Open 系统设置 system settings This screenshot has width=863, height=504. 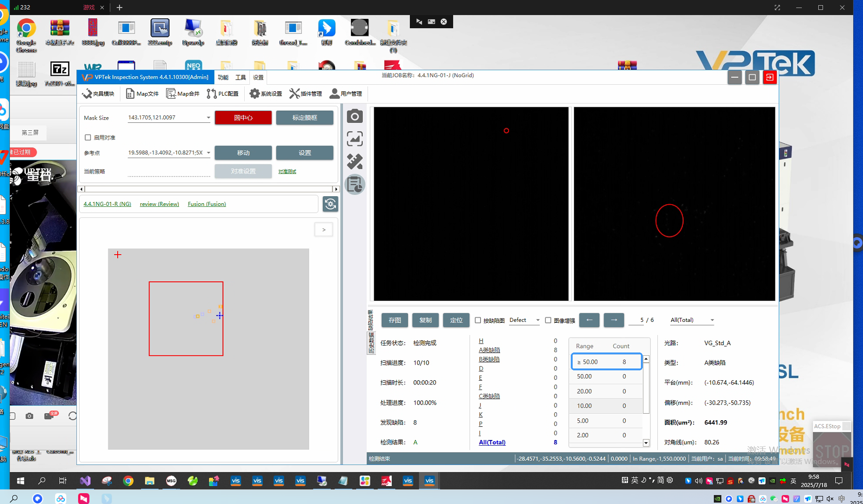pos(266,94)
